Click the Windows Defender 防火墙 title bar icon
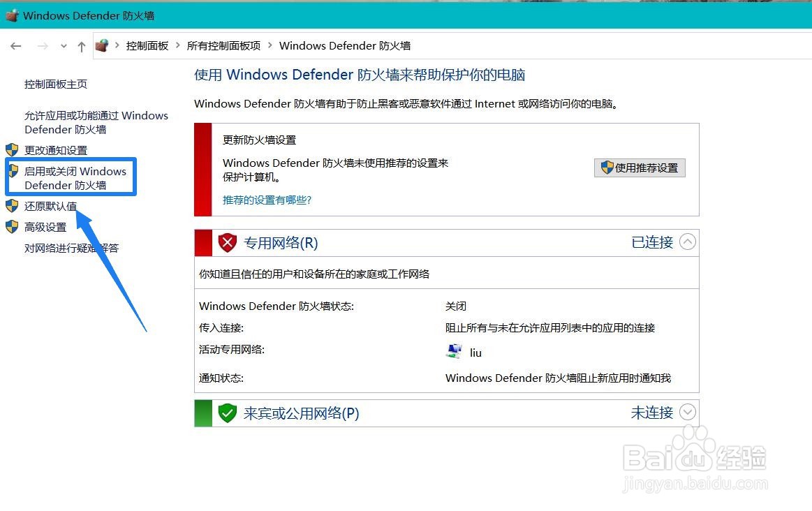 [11, 14]
